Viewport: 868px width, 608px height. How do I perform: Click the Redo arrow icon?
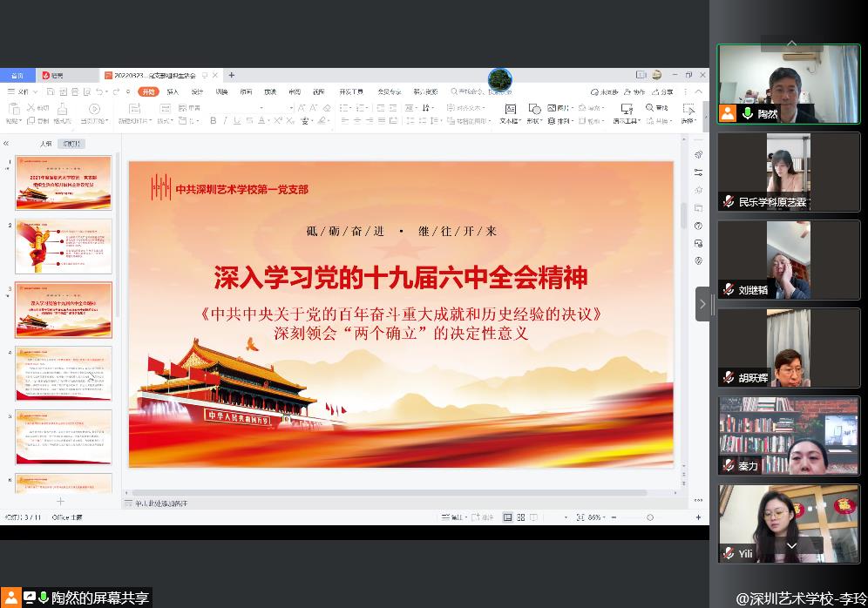tap(116, 91)
